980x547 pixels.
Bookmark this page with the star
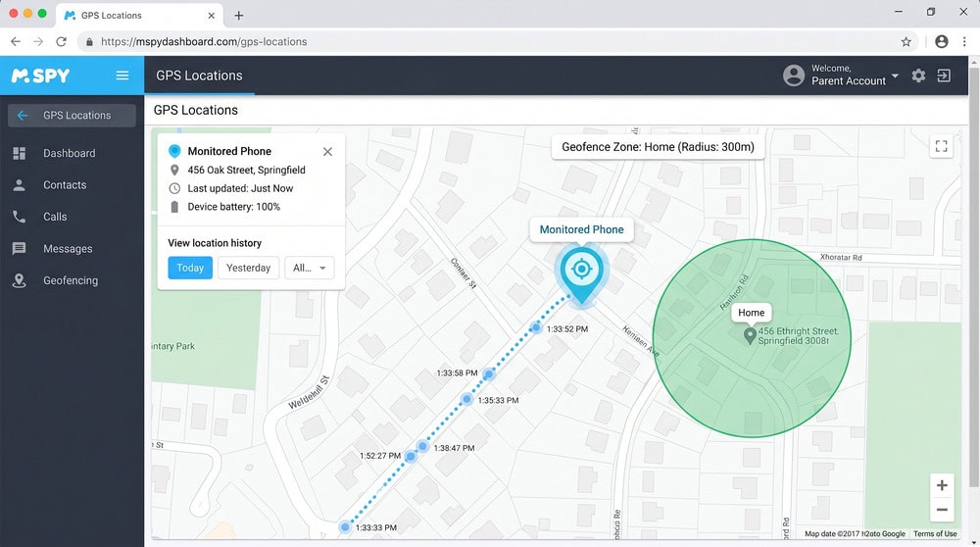[906, 42]
